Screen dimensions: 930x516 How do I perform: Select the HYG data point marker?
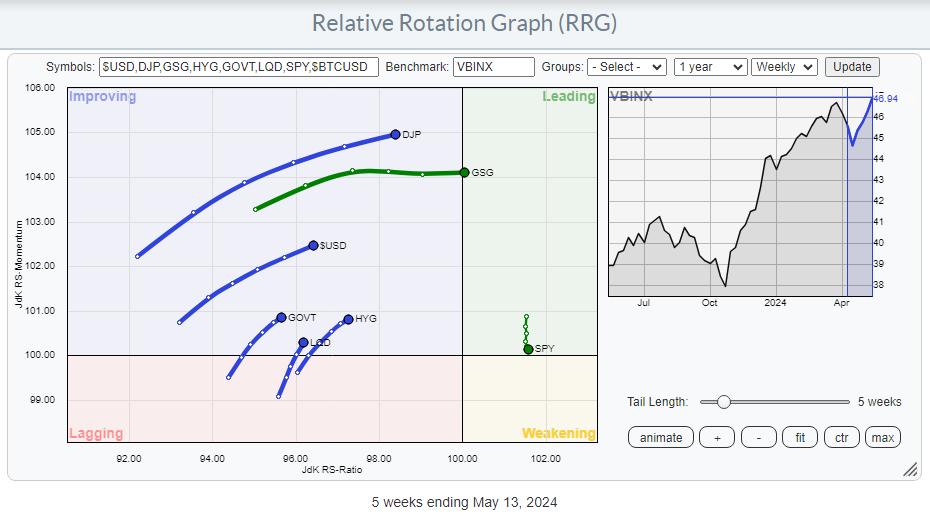pos(348,319)
